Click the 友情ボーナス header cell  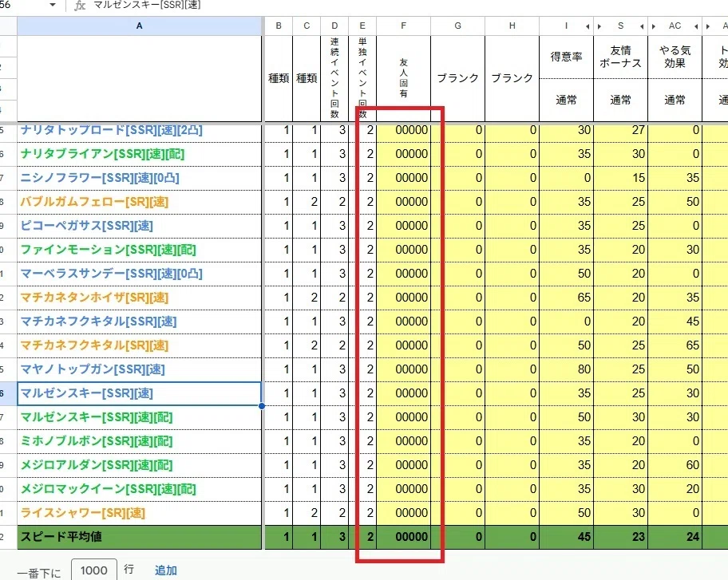pos(621,57)
